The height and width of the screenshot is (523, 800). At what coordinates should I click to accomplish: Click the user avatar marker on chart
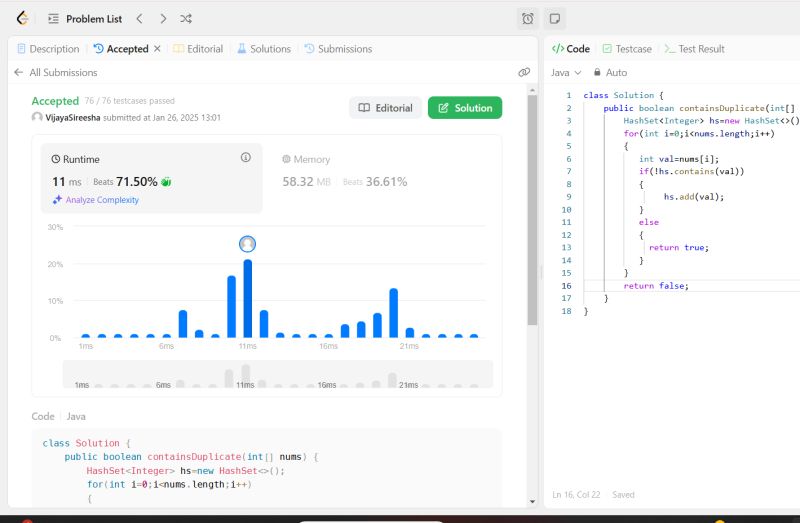248,244
